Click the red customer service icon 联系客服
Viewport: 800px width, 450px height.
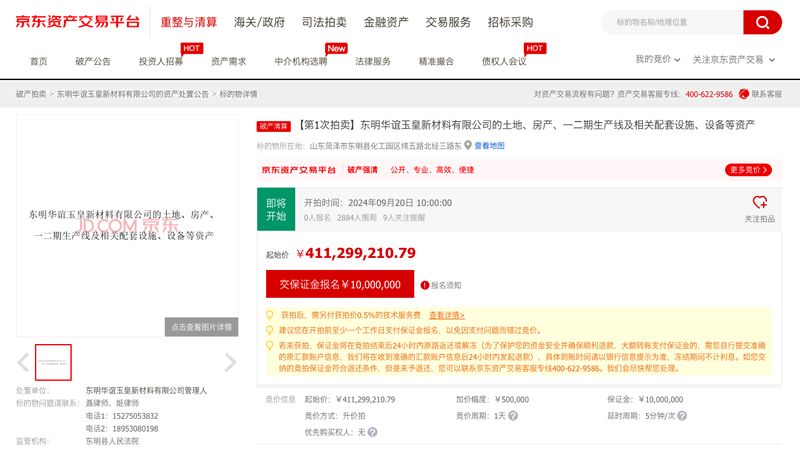744,94
